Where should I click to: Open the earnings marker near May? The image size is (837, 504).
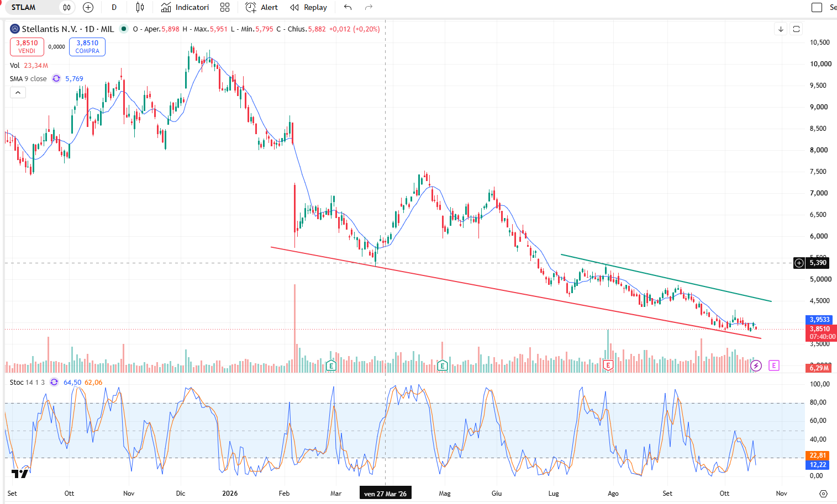pos(442,365)
